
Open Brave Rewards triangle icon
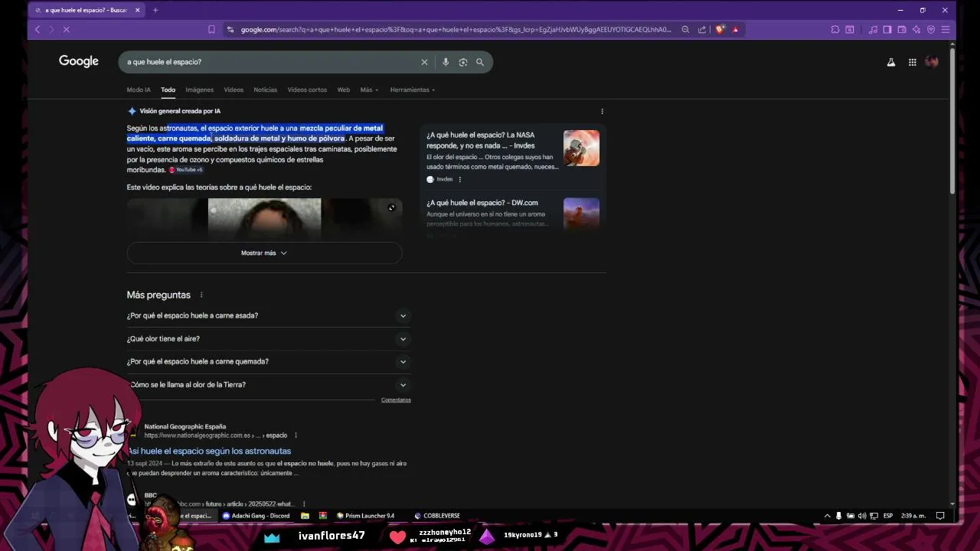tap(736, 30)
